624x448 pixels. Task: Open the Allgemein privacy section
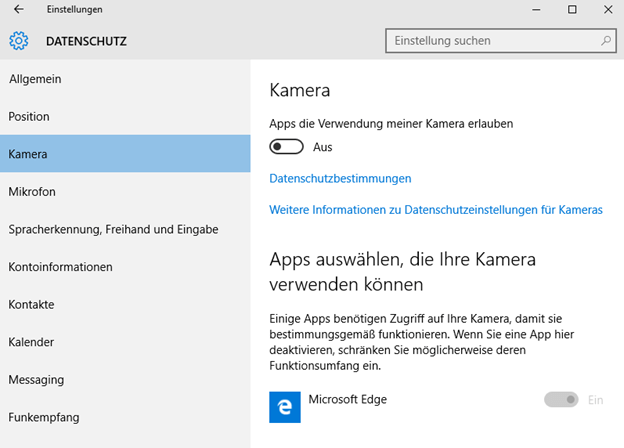coord(125,79)
